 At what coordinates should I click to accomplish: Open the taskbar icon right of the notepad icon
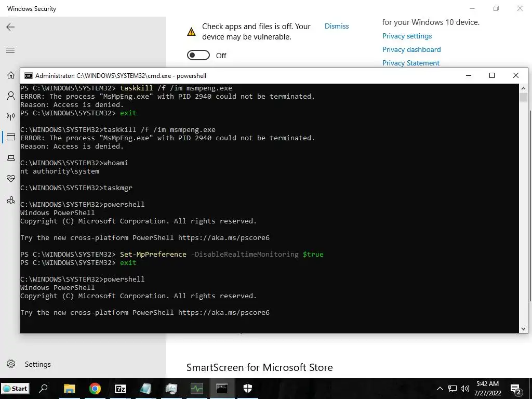[171, 389]
